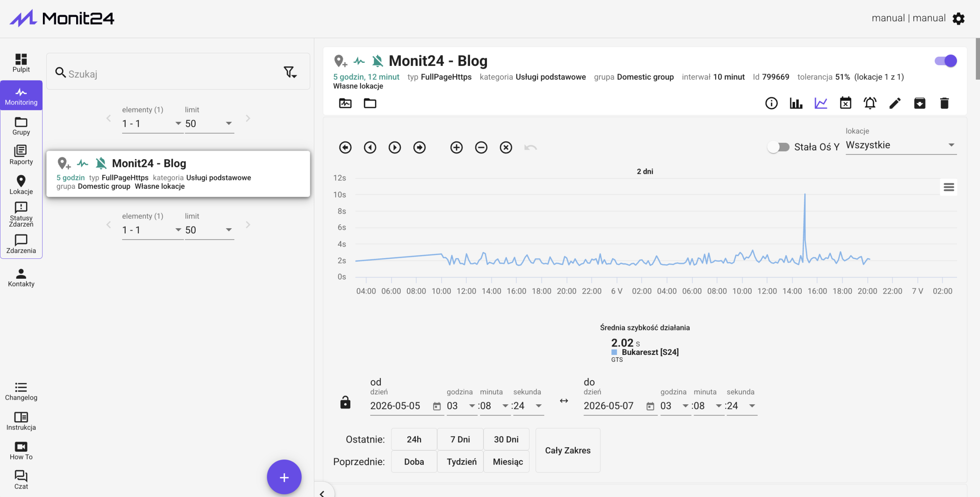
Task: Open the bar chart statistics icon
Action: tap(796, 103)
